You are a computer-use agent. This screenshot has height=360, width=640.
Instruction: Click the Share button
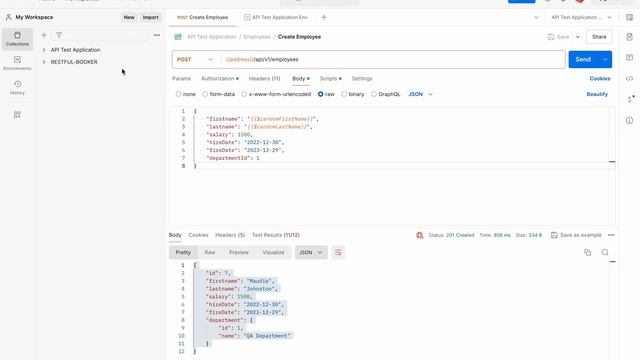click(599, 37)
